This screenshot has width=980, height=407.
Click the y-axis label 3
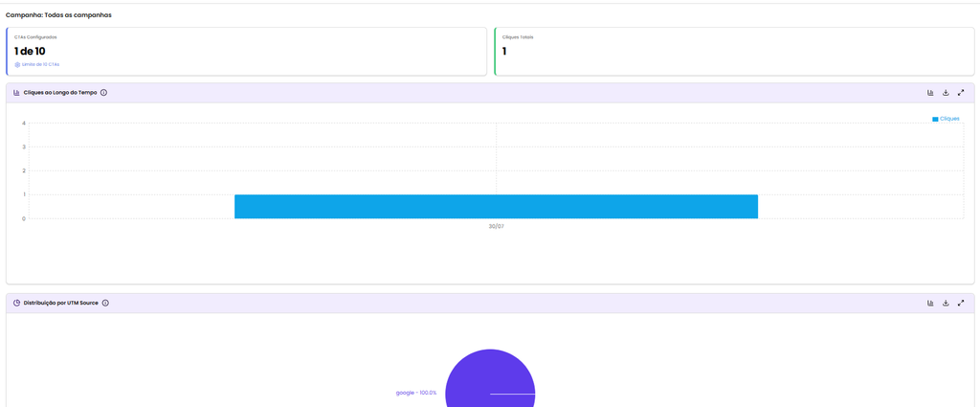coord(24,147)
